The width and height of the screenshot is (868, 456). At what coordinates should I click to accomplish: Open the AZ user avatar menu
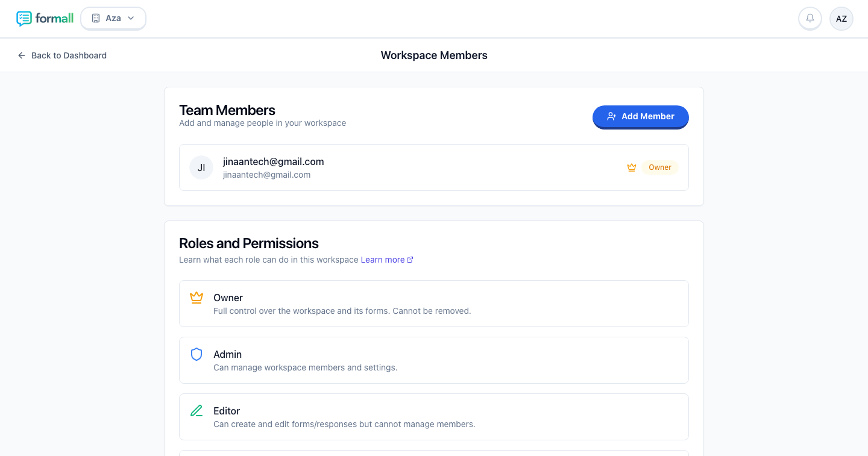tap(841, 19)
